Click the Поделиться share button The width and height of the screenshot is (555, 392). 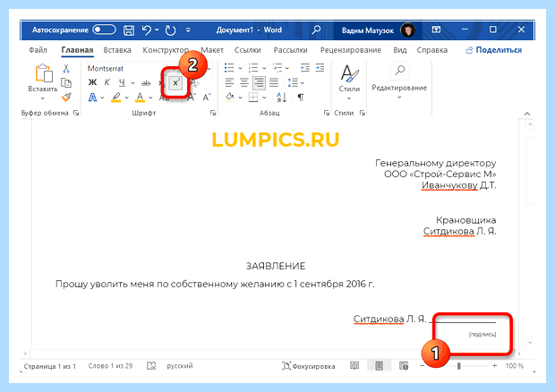tap(493, 50)
